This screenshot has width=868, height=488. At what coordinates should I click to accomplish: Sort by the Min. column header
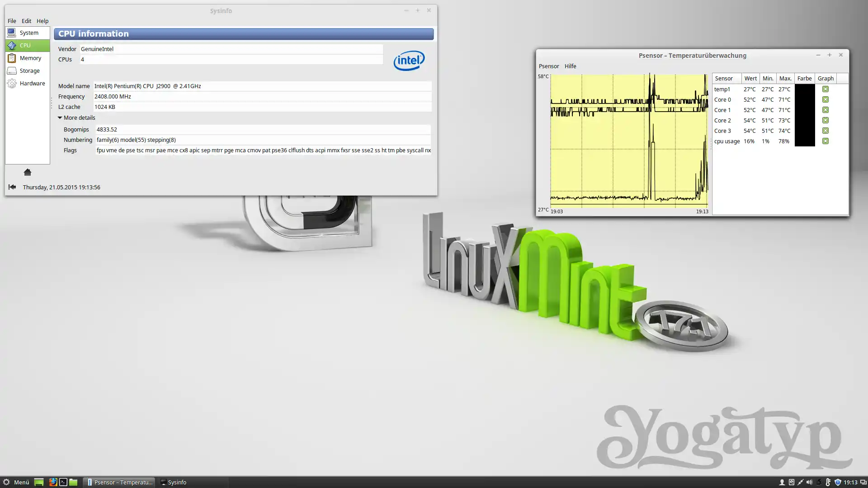coord(768,78)
